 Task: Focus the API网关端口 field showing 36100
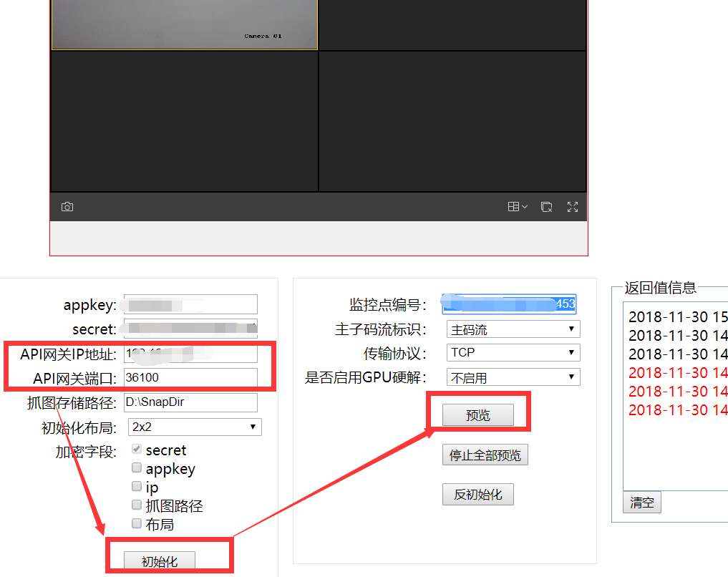point(190,377)
